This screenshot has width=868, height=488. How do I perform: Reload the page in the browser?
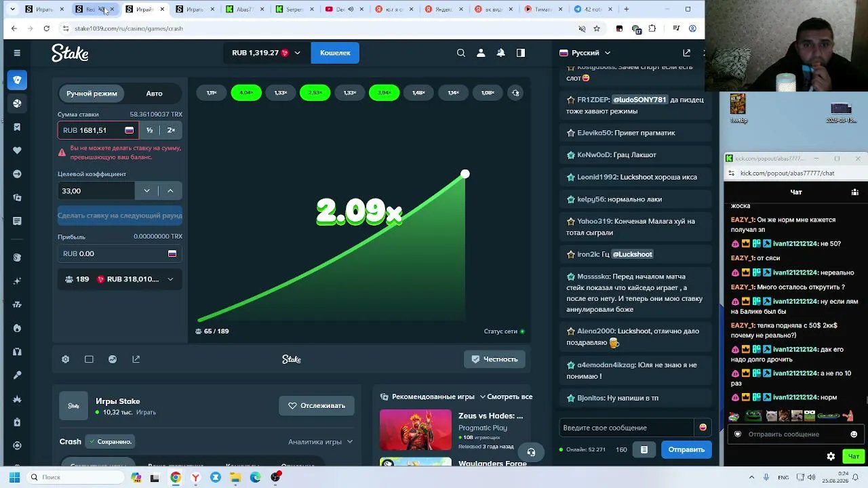click(x=46, y=28)
